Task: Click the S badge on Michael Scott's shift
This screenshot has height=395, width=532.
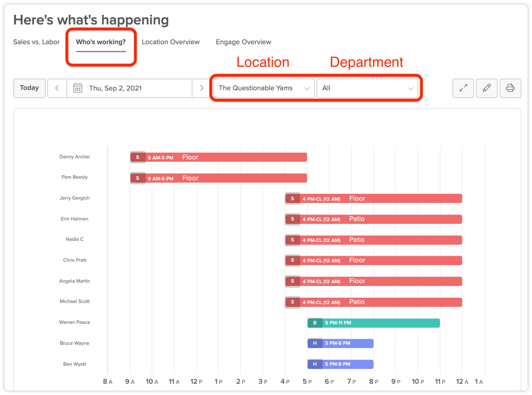Action: click(292, 302)
